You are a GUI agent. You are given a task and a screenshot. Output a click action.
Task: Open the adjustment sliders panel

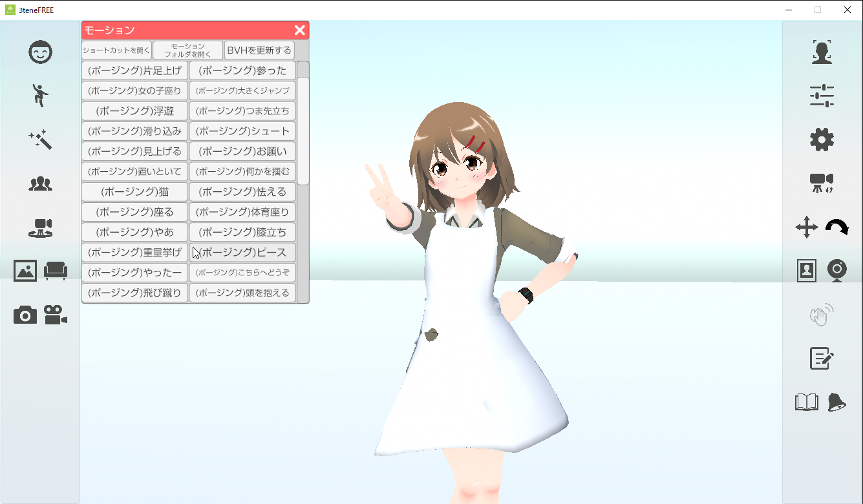[821, 94]
